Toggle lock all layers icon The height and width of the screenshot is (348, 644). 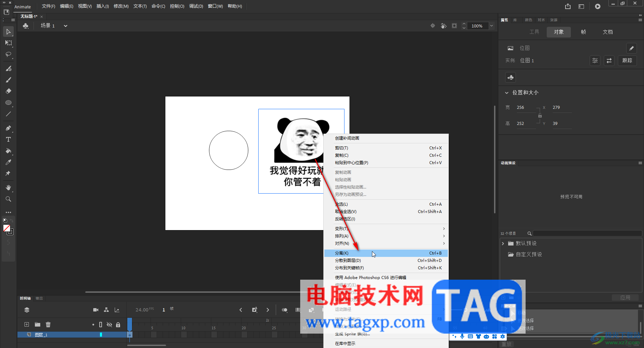[118, 325]
